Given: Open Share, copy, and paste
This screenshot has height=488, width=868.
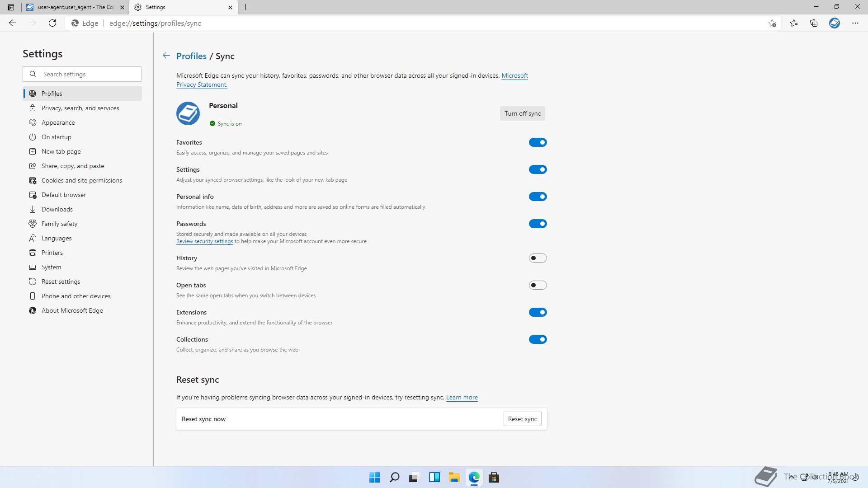Looking at the screenshot, I should [82, 166].
